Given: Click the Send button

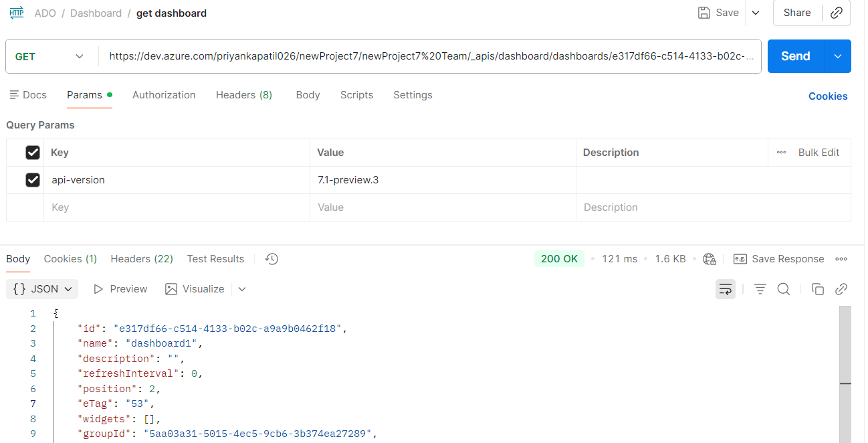Looking at the screenshot, I should point(795,56).
